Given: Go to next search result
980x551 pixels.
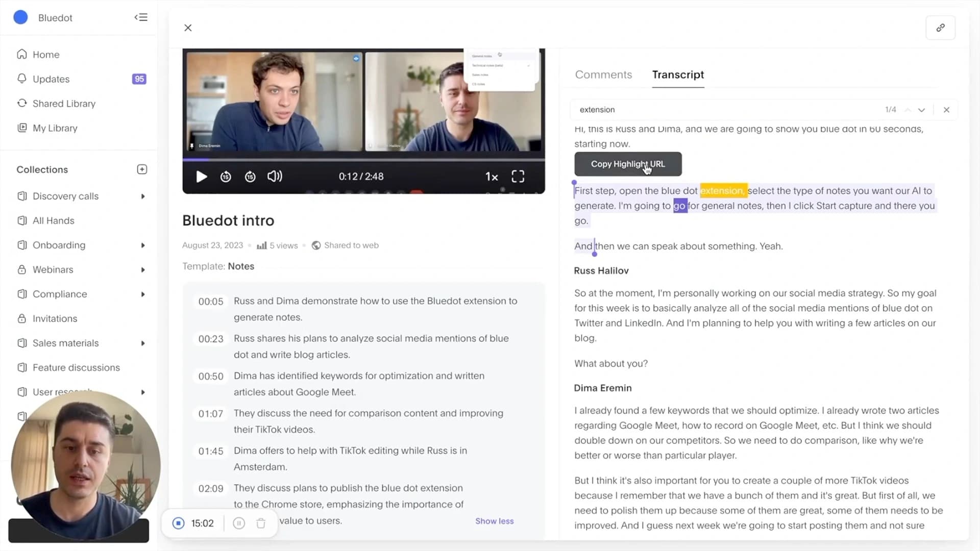Looking at the screenshot, I should tap(921, 110).
